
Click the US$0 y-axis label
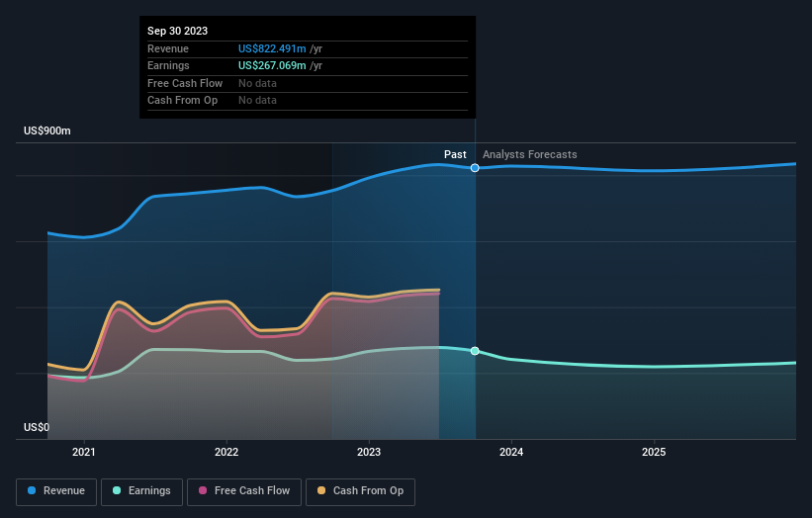pos(37,427)
